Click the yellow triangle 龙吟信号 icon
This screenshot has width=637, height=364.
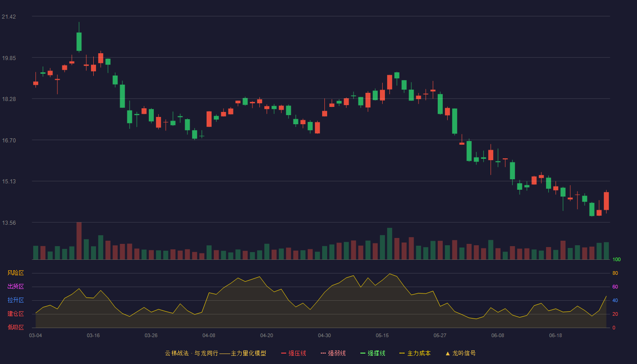click(x=447, y=353)
